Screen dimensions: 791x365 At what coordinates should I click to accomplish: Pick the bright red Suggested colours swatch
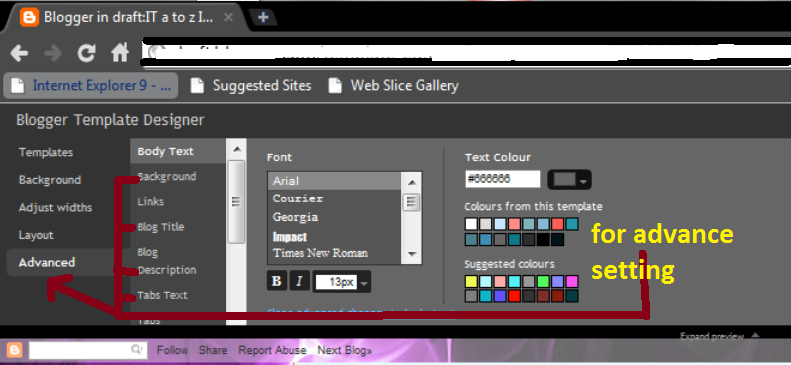click(x=515, y=296)
